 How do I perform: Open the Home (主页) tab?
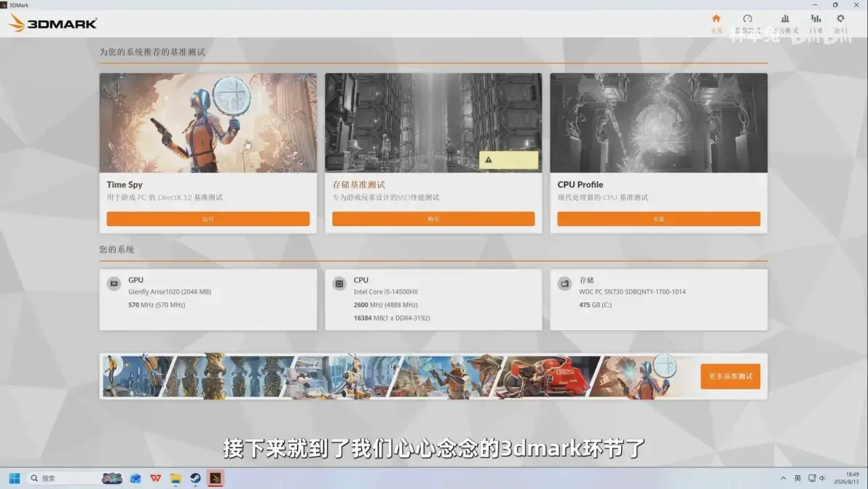click(x=717, y=24)
